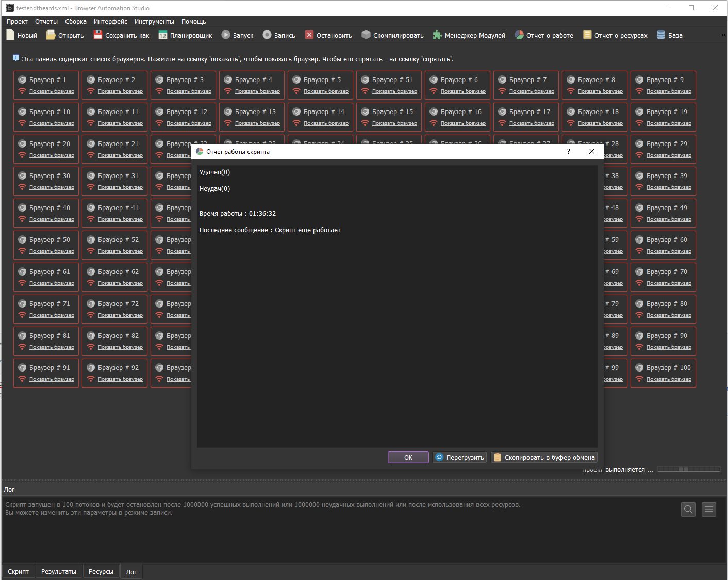Open the Resources report from the toolbar

[587, 35]
